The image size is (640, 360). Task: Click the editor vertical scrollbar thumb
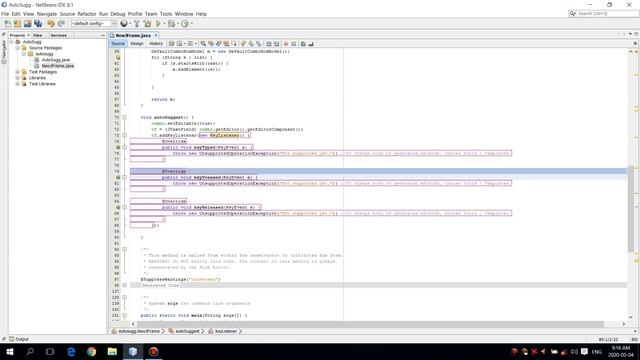(x=631, y=208)
